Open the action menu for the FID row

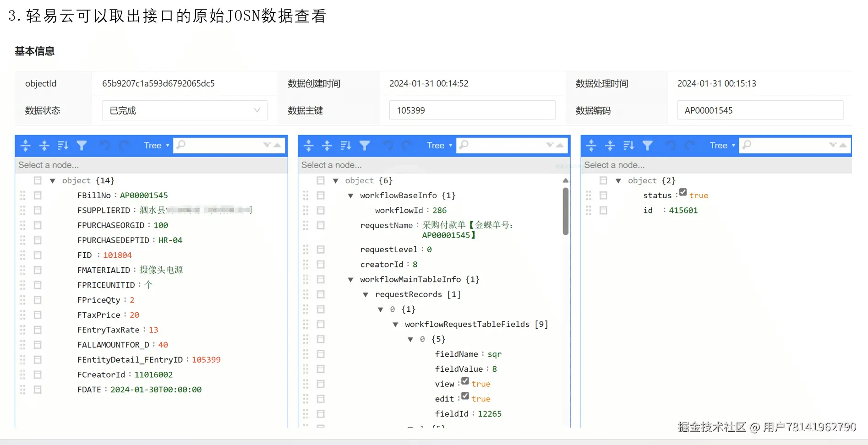point(38,255)
